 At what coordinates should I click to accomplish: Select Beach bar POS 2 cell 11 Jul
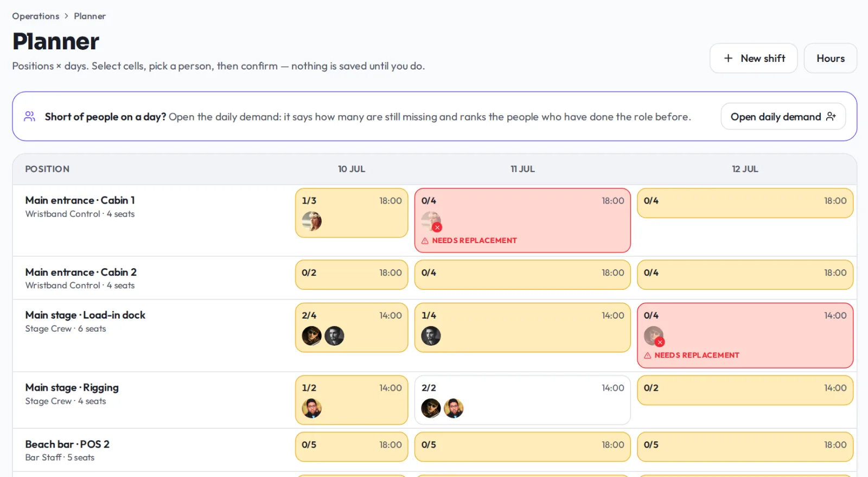[x=522, y=447]
